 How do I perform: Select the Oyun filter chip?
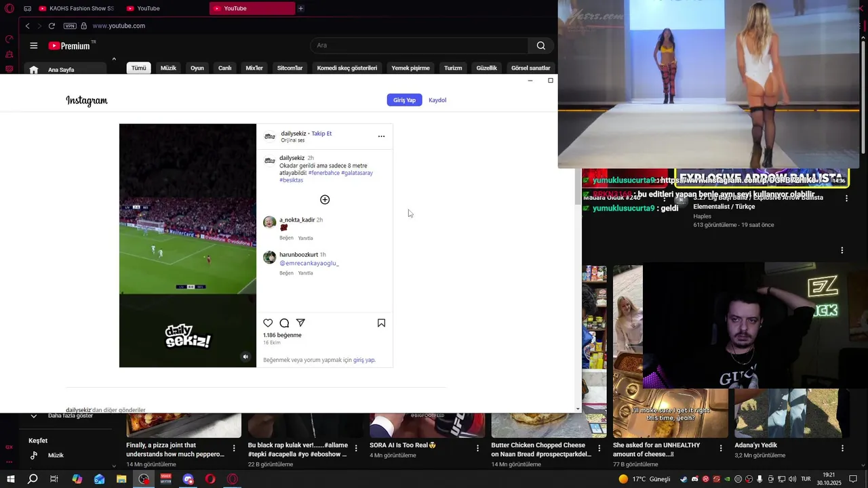[x=197, y=68]
